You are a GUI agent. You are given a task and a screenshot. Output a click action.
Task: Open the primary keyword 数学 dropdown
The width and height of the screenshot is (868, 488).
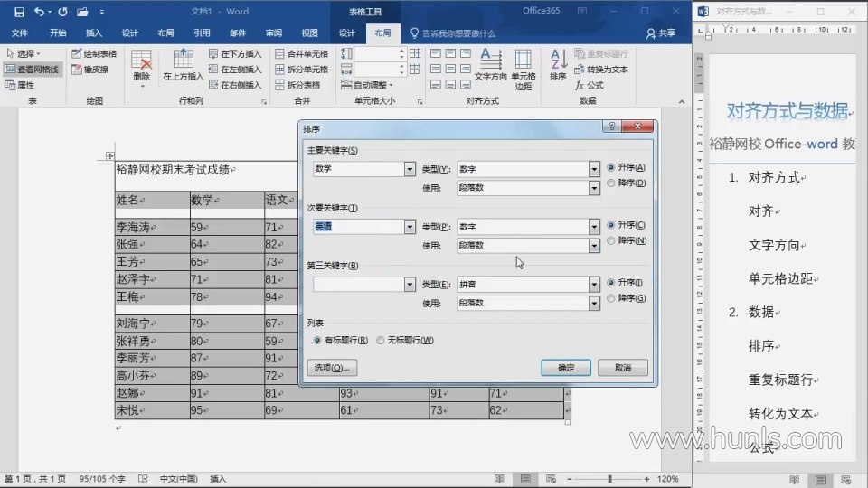[410, 170]
